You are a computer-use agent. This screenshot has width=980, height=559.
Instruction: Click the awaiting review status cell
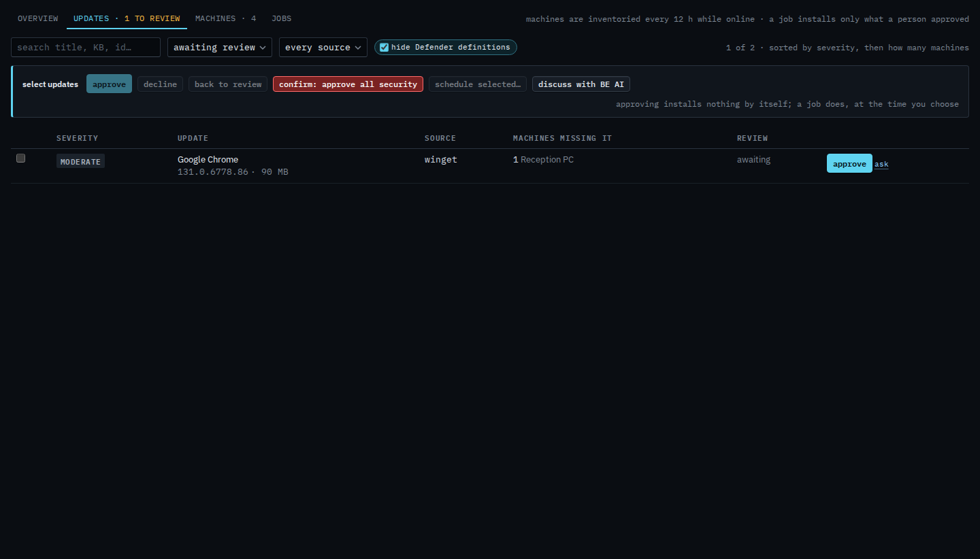753,160
